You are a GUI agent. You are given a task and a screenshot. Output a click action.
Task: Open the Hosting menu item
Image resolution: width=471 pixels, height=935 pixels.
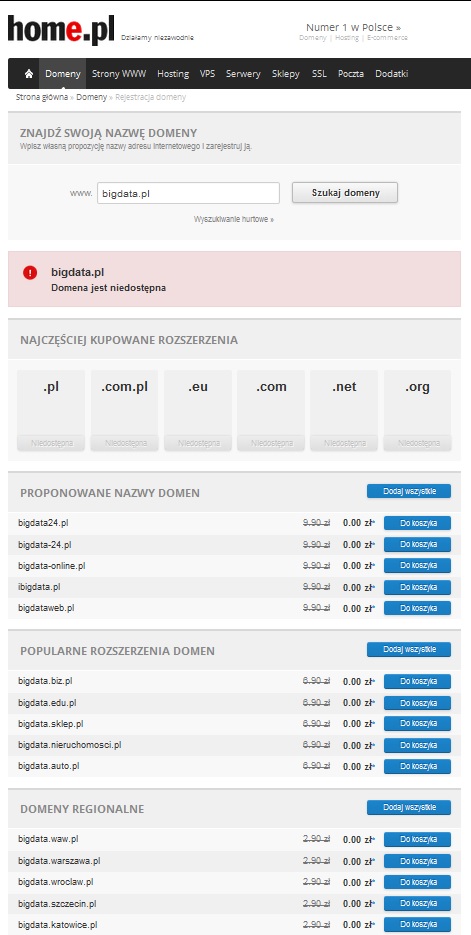tap(173, 74)
